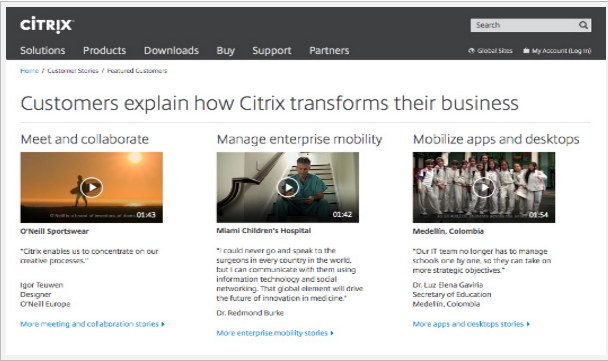Open the Partners menu

pyautogui.click(x=329, y=51)
